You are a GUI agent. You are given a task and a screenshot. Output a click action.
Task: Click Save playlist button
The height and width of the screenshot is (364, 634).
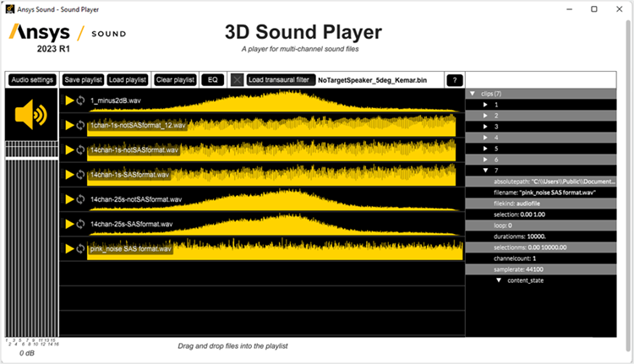point(83,80)
